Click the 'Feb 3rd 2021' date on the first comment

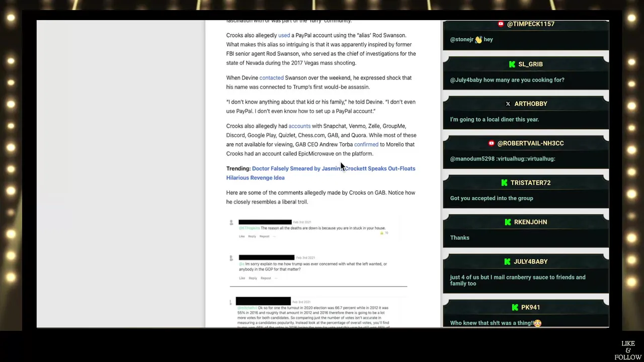302,222
